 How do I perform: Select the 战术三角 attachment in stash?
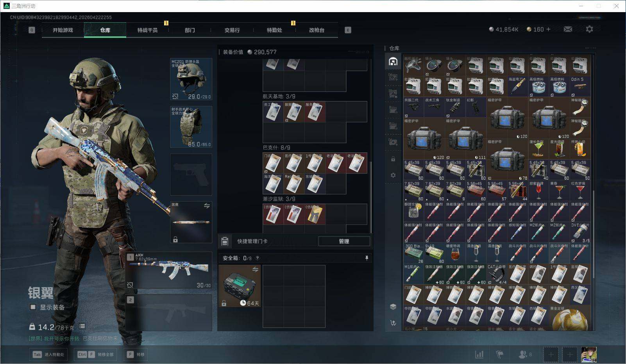pyautogui.click(x=434, y=107)
